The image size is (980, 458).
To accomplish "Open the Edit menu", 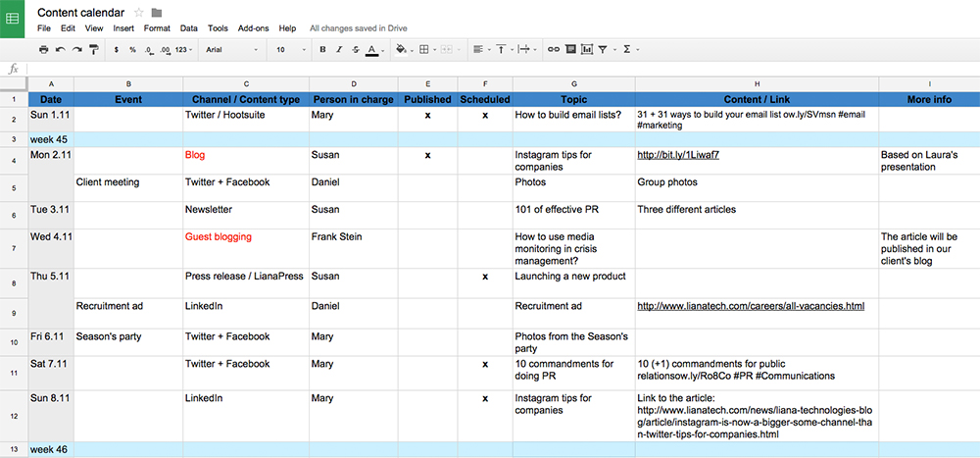I will click(68, 28).
